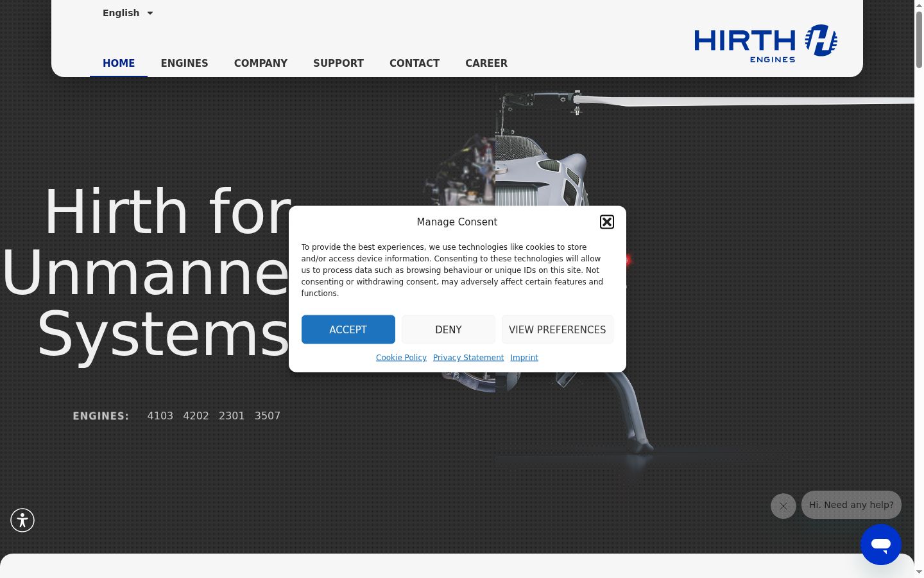Screen dimensions: 924x578
Task: Go to the HOME tab
Action: pos(119,63)
